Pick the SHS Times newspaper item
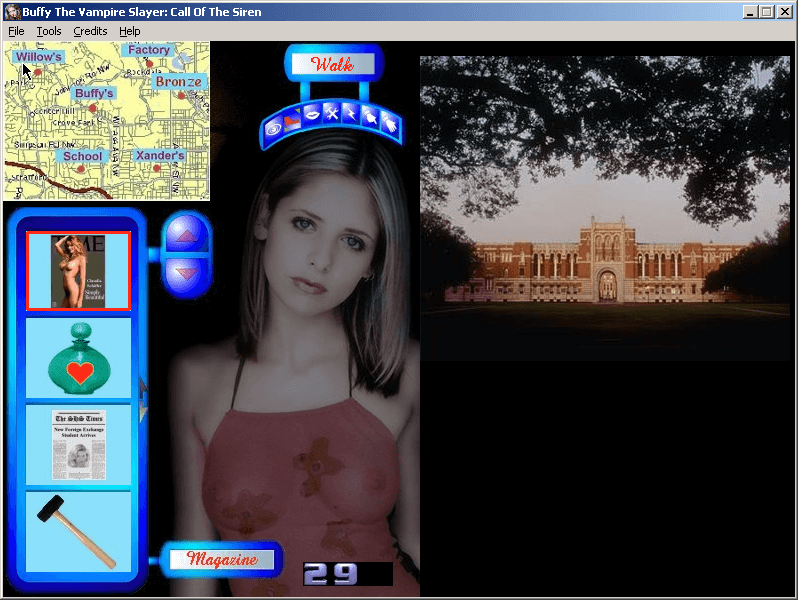This screenshot has width=798, height=600. [78, 445]
